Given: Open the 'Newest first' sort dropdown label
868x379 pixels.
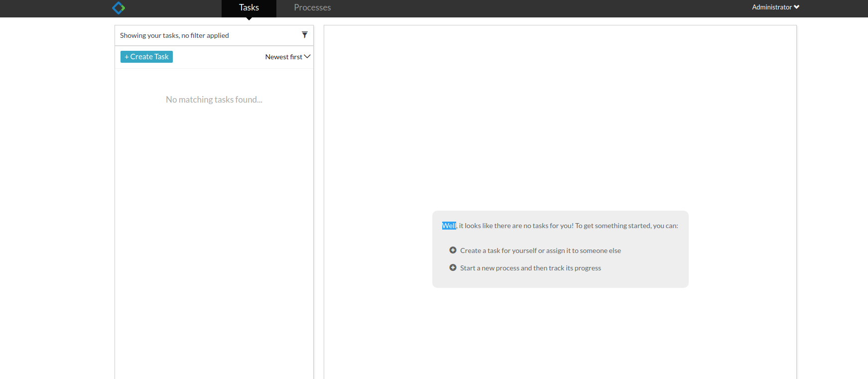Looking at the screenshot, I should 283,57.
